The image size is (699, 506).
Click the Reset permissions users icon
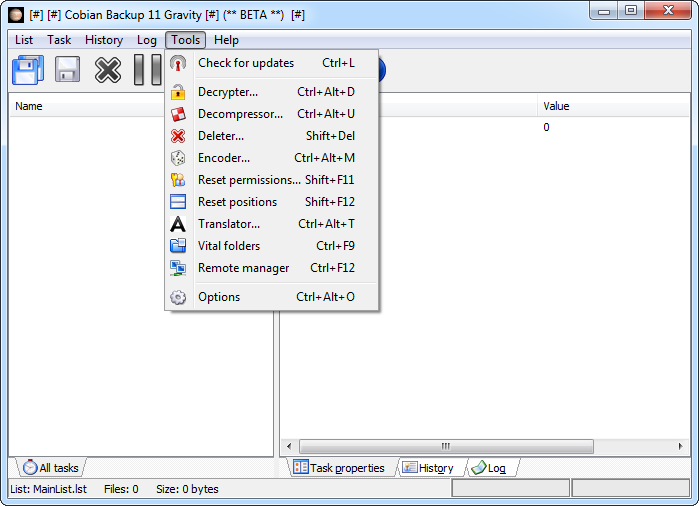[178, 180]
